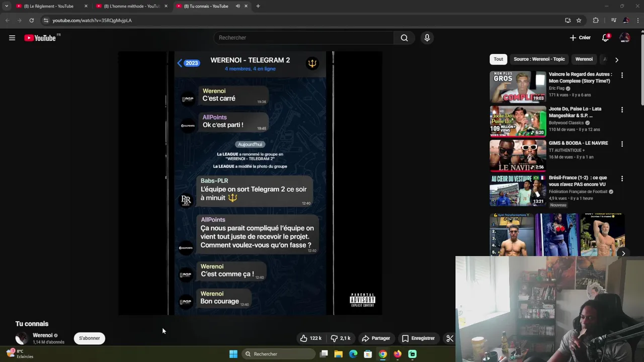Expand the tab search dropdown arrow
This screenshot has width=644, height=362.
7,6
